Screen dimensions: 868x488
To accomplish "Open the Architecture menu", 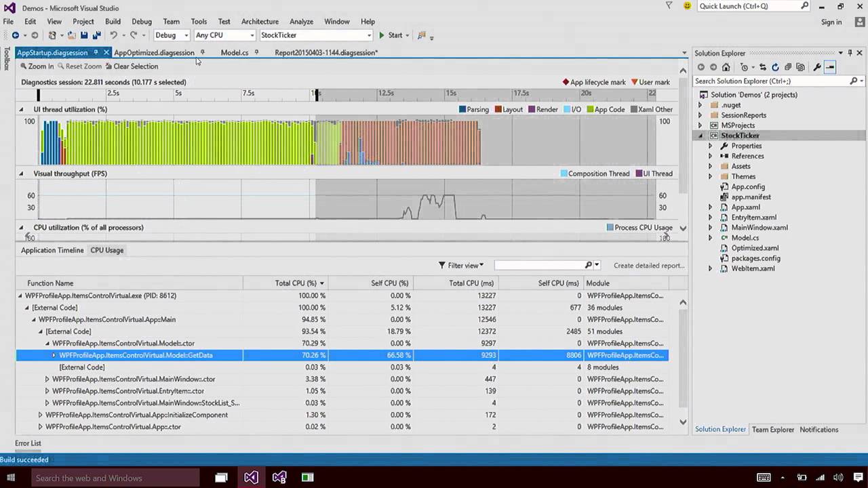I will point(260,22).
